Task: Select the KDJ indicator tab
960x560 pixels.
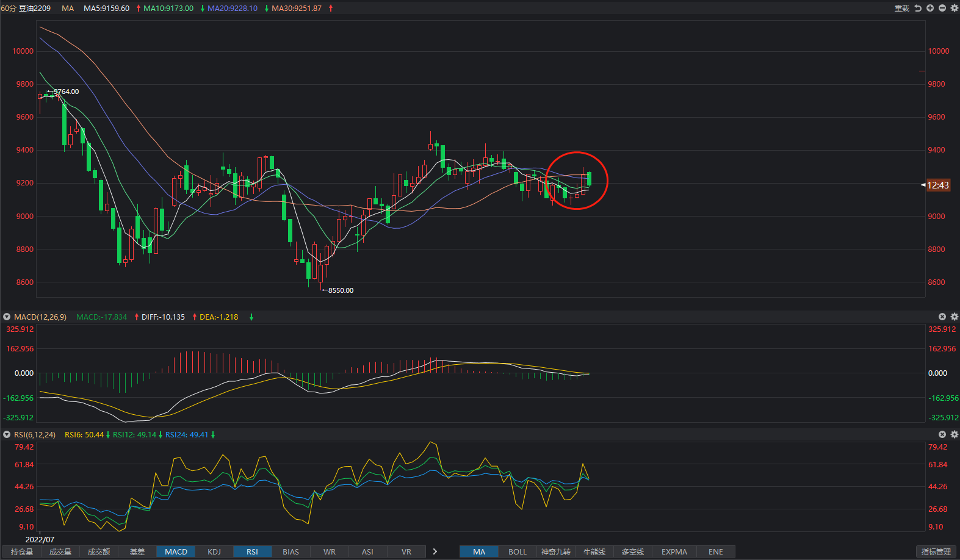Action: point(214,551)
